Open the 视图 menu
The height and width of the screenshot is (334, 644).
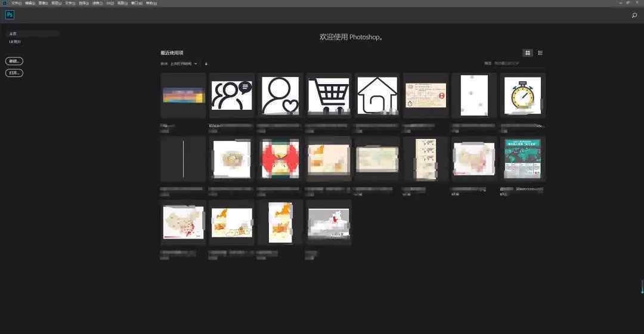123,3
